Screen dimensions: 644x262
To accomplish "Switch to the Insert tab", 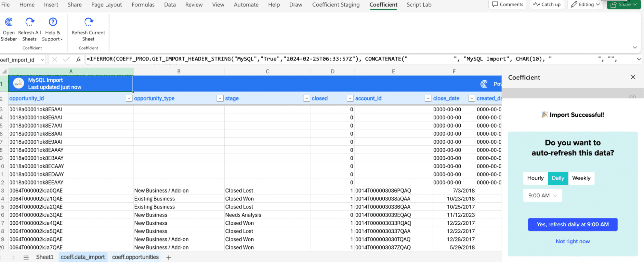I will [x=51, y=5].
